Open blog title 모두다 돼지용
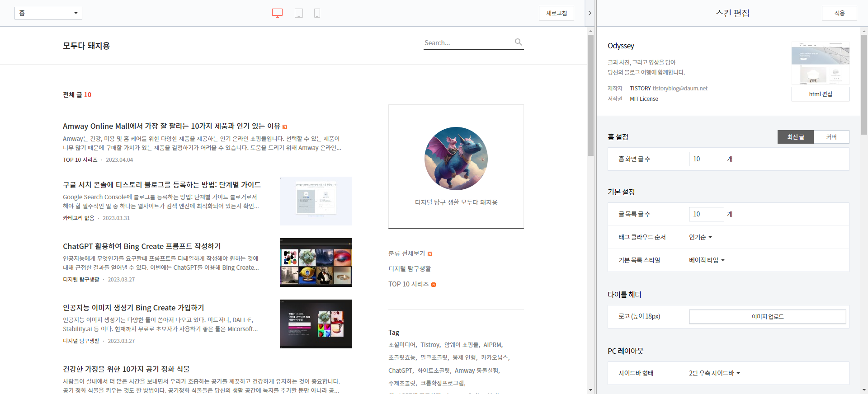The height and width of the screenshot is (394, 868). 86,46
